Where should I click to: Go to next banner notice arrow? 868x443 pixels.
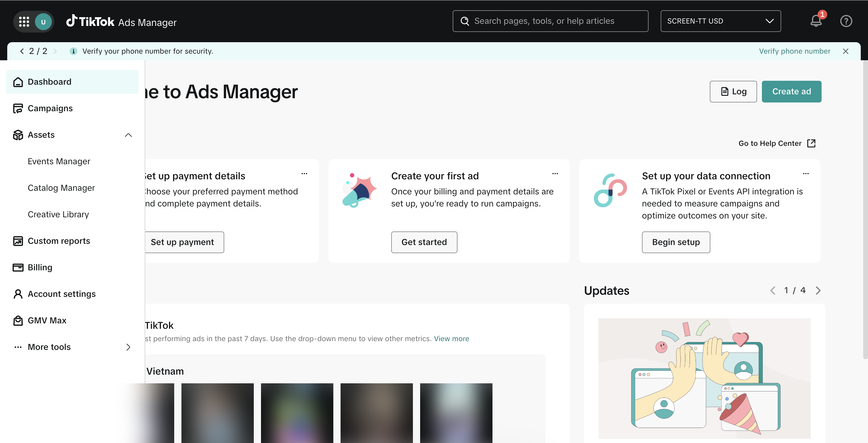pyautogui.click(x=55, y=51)
